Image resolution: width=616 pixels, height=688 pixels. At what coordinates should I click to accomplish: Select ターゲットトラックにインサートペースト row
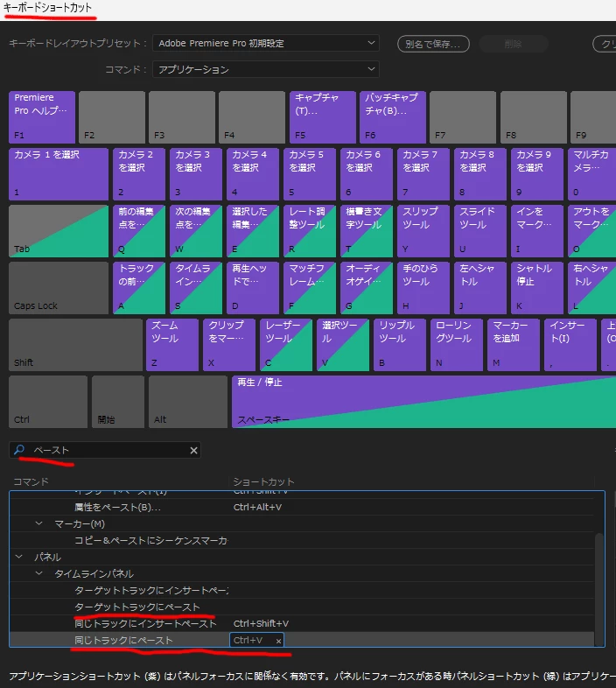tap(302, 590)
